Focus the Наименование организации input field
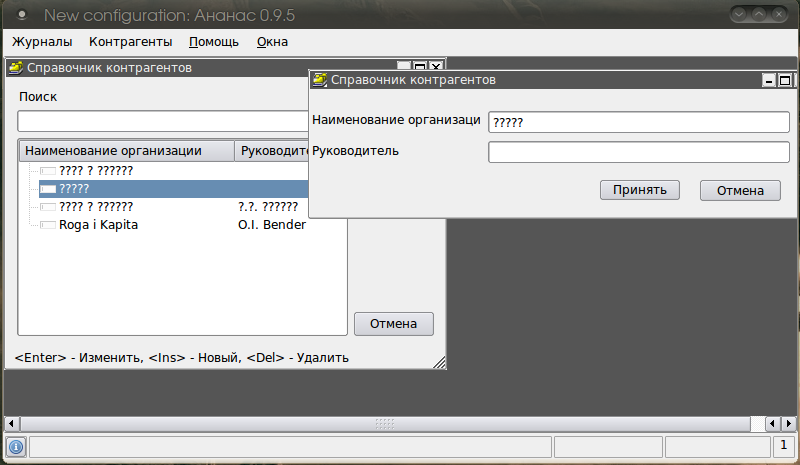800x465 pixels. pyautogui.click(x=638, y=122)
